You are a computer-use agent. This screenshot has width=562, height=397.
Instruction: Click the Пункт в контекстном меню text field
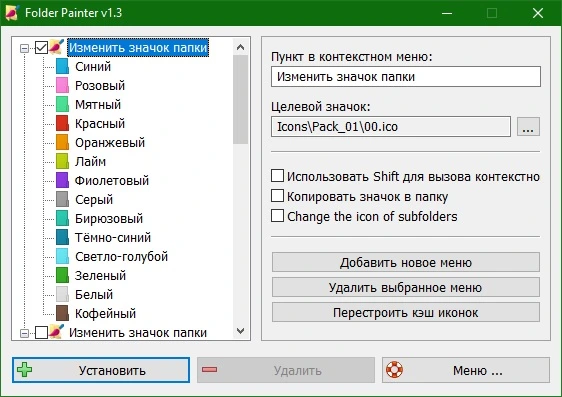(x=406, y=76)
